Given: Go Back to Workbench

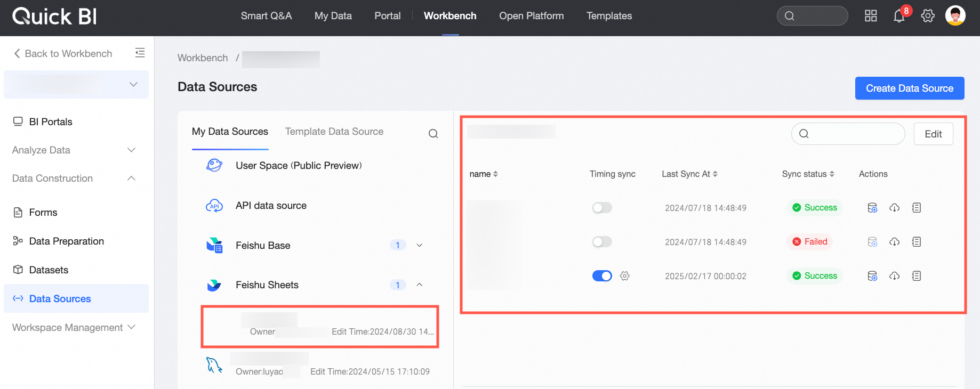Looking at the screenshot, I should 63,54.
